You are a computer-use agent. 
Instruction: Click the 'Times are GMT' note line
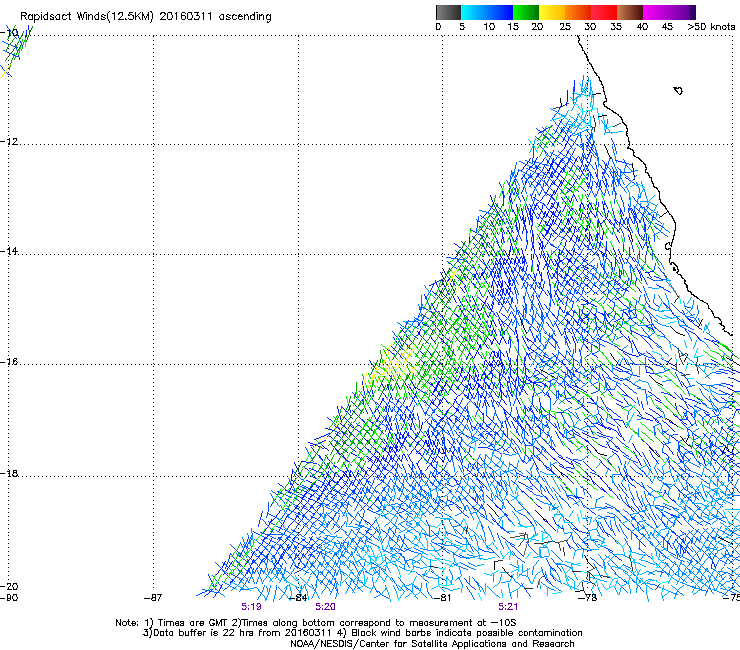316,623
